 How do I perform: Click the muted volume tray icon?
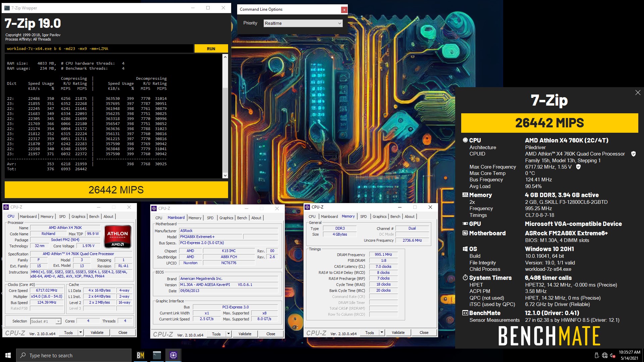pos(612,355)
